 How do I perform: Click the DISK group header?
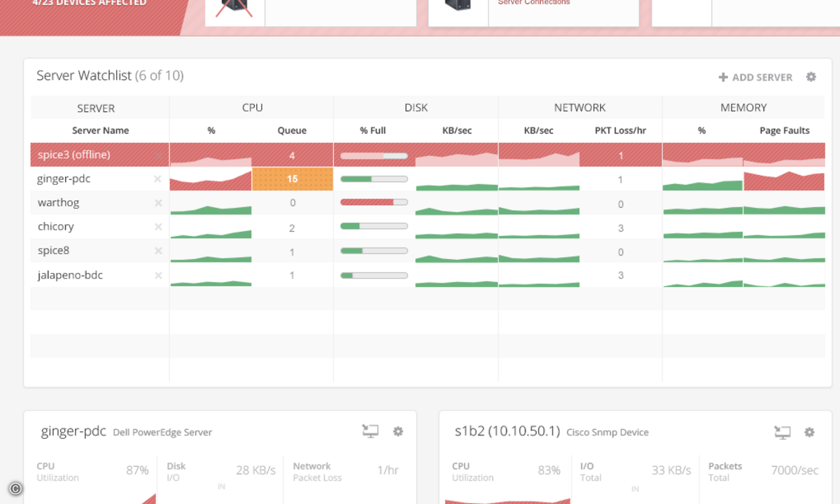coord(416,107)
